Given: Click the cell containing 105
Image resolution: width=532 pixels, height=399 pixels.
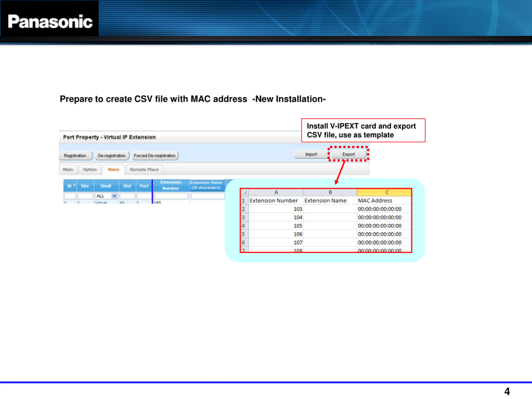Looking at the screenshot, I should point(276,226).
